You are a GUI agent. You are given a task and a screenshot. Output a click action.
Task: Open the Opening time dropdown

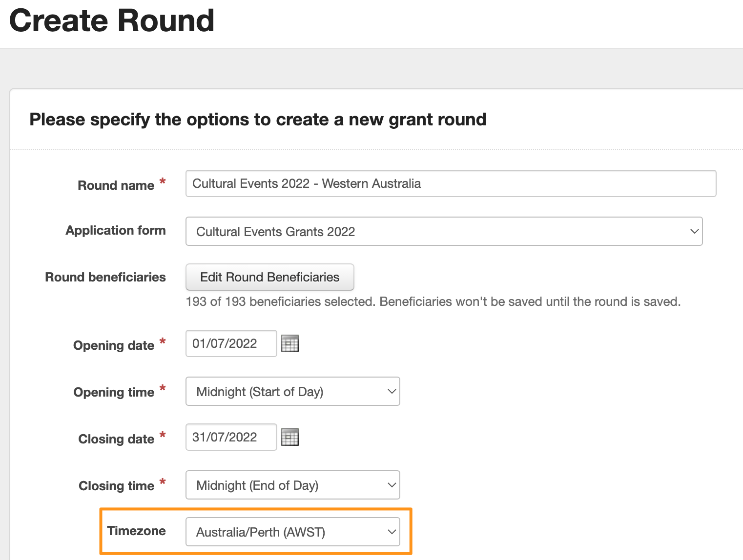(x=292, y=391)
